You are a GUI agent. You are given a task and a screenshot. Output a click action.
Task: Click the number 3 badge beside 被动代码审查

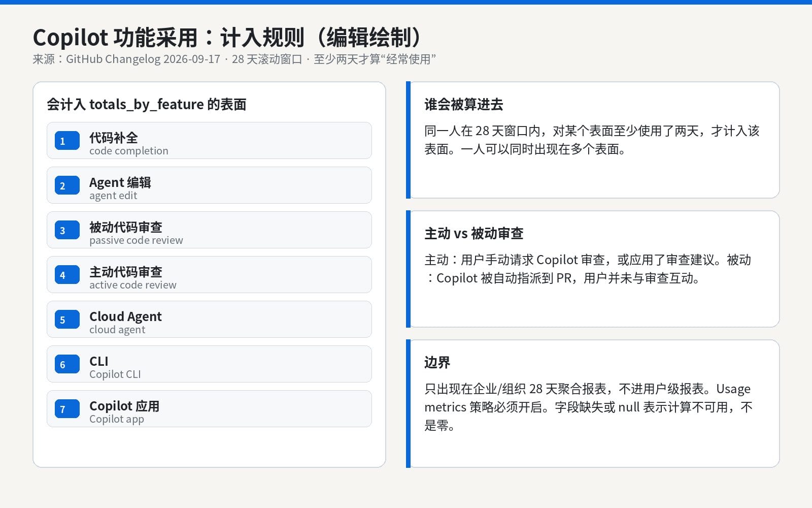67,230
